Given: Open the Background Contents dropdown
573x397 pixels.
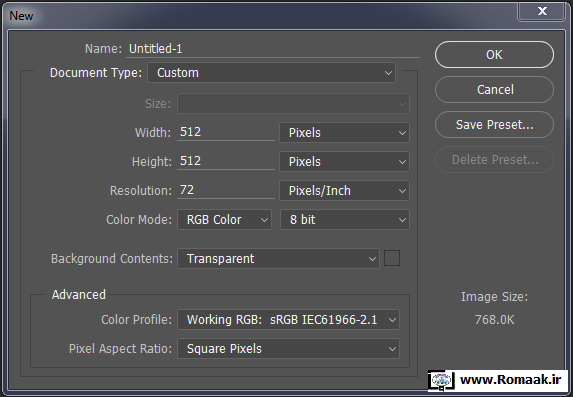Looking at the screenshot, I should (x=278, y=259).
